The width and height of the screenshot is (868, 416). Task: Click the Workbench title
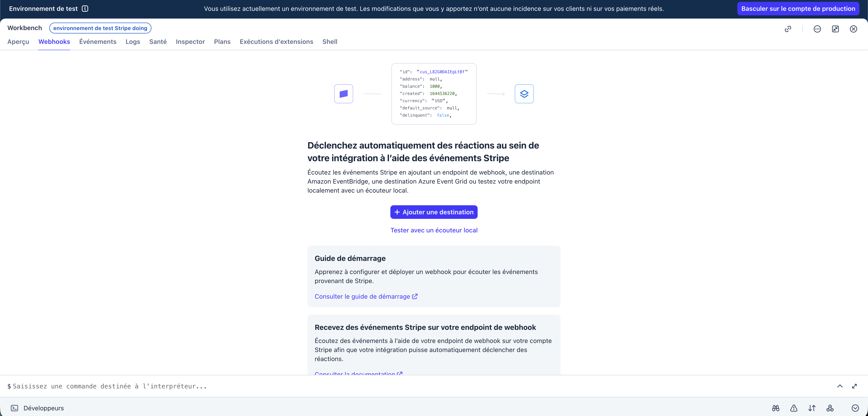(x=25, y=28)
